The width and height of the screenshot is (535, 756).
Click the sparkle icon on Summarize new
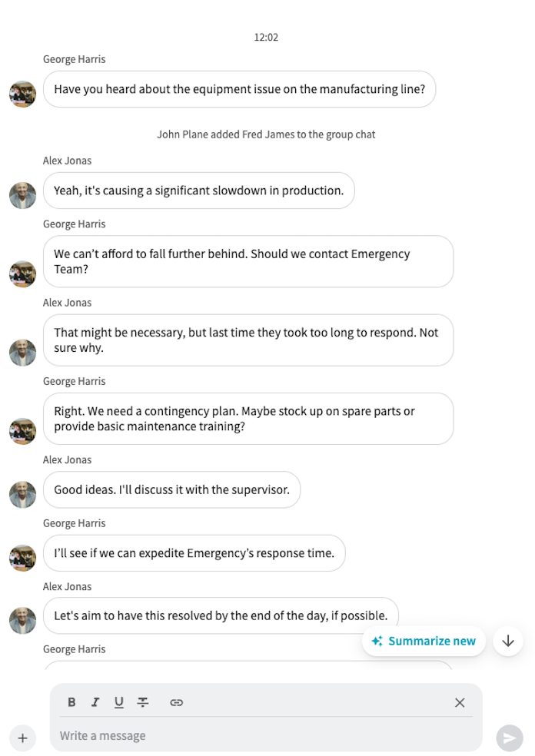click(x=377, y=641)
